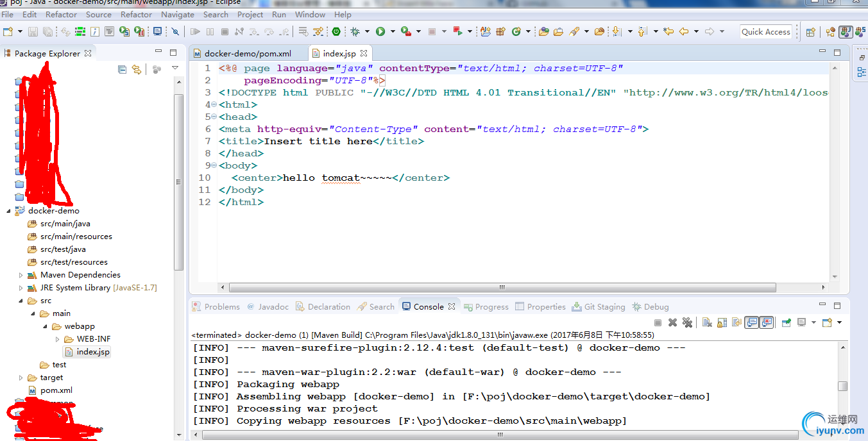Click the Quick Access search field
This screenshot has width=868, height=441.
765,31
